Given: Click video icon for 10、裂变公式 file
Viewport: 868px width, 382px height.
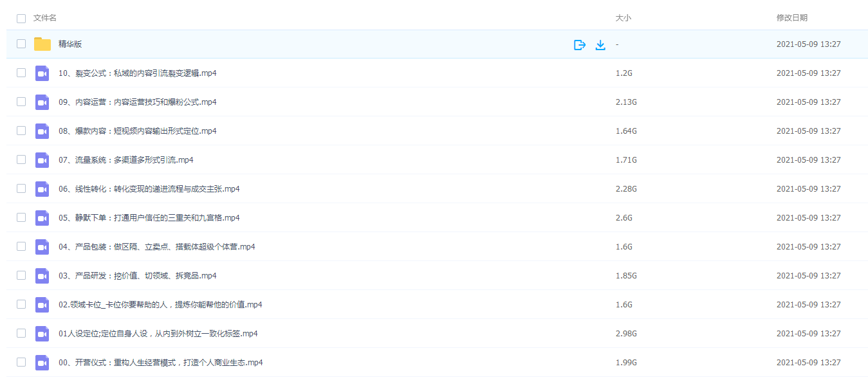Looking at the screenshot, I should [x=42, y=73].
